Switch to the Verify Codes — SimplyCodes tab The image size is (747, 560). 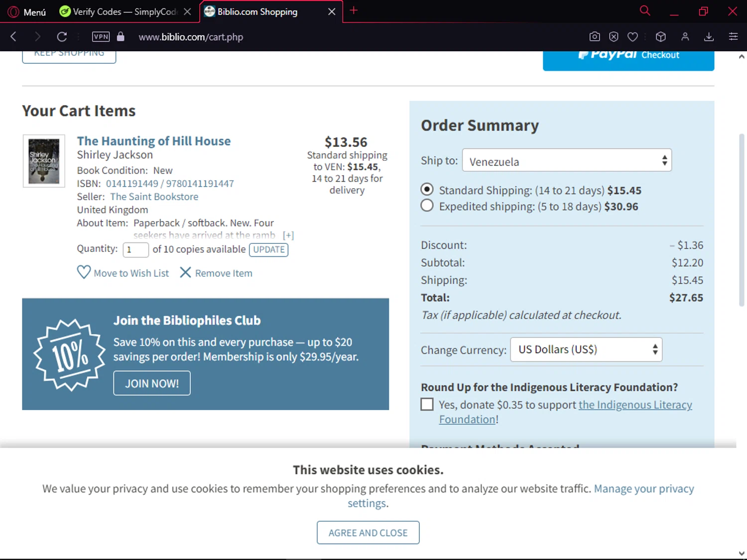point(124,11)
